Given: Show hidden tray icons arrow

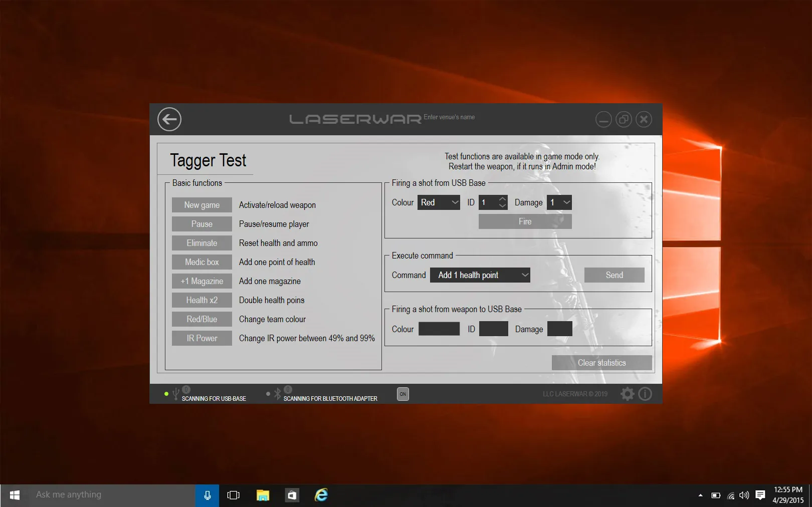Looking at the screenshot, I should pos(700,495).
